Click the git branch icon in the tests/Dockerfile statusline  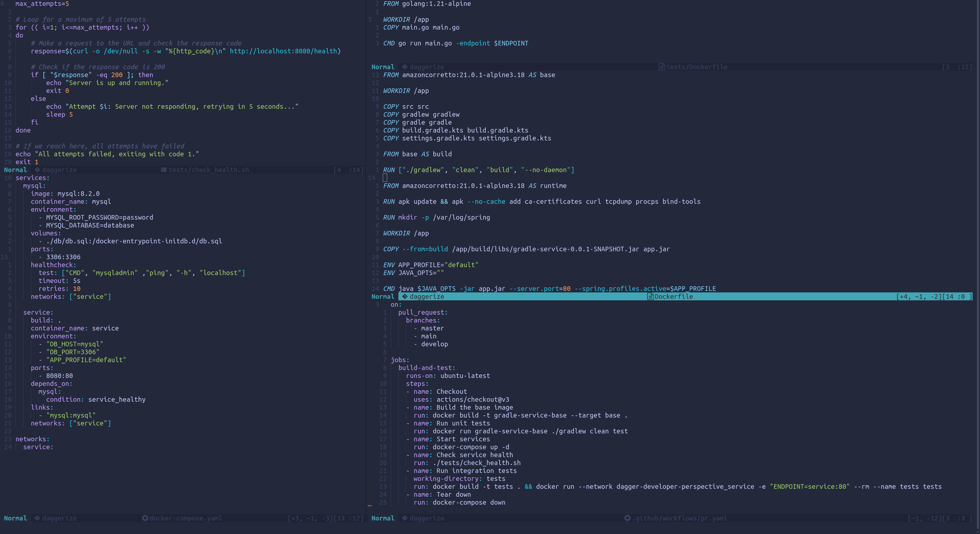pyautogui.click(x=404, y=67)
